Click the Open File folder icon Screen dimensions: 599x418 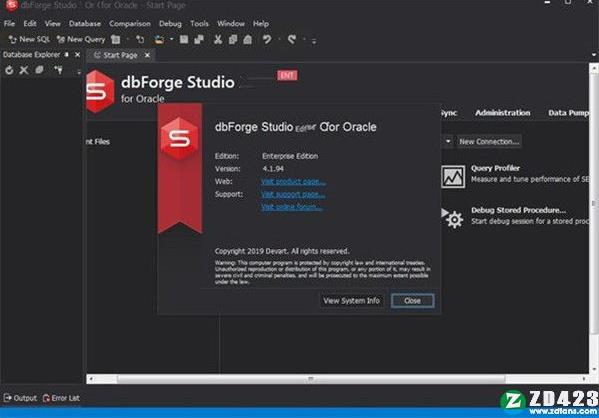[x=159, y=39]
